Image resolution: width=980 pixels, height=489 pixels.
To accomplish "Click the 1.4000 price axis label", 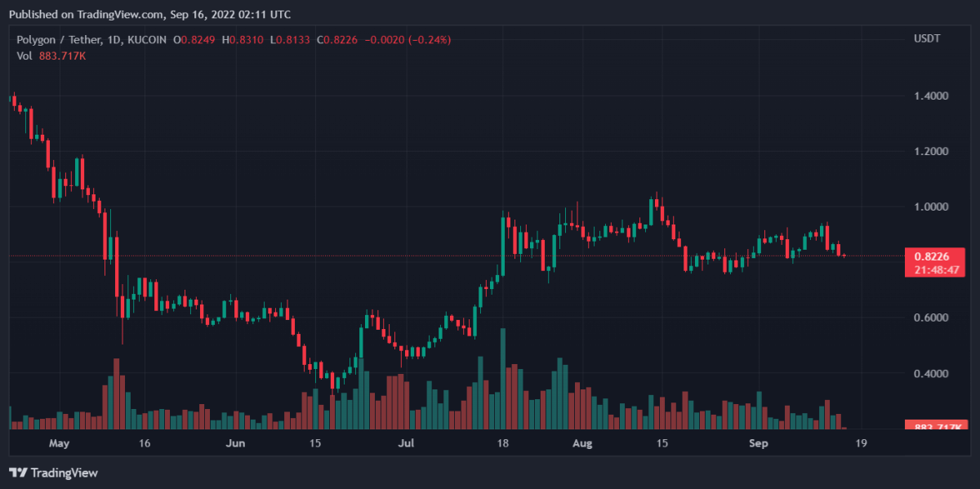I will pyautogui.click(x=931, y=96).
